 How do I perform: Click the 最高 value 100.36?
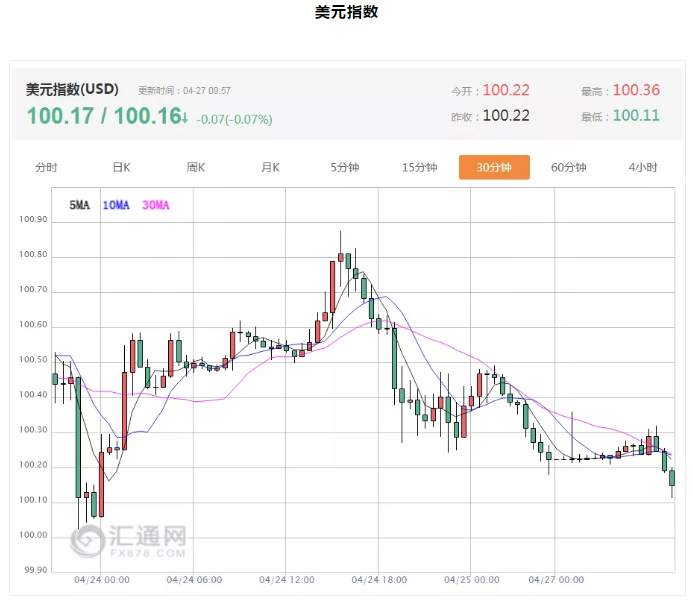click(636, 90)
